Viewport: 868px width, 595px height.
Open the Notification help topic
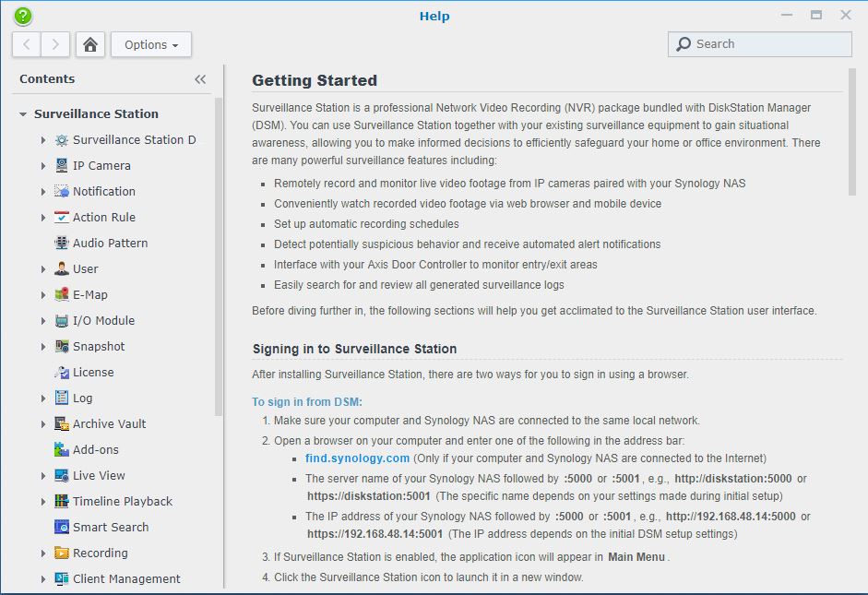tap(104, 192)
